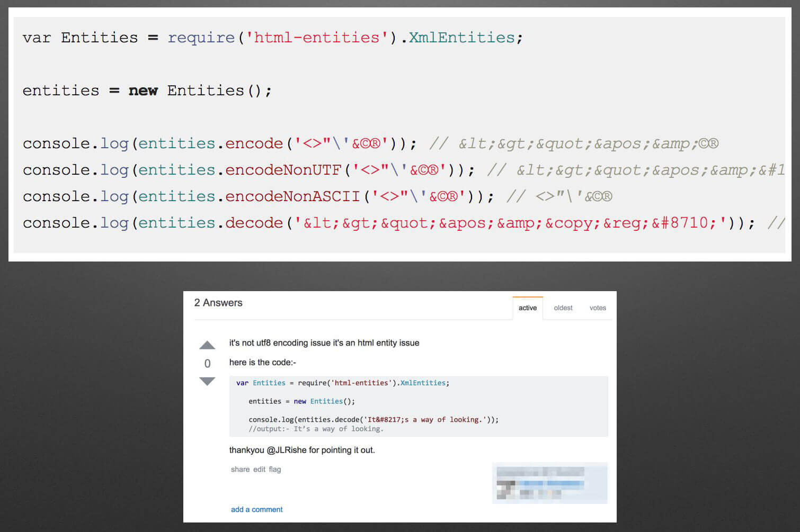Click the output comment in the answer code
The height and width of the screenshot is (532, 800).
click(316, 429)
